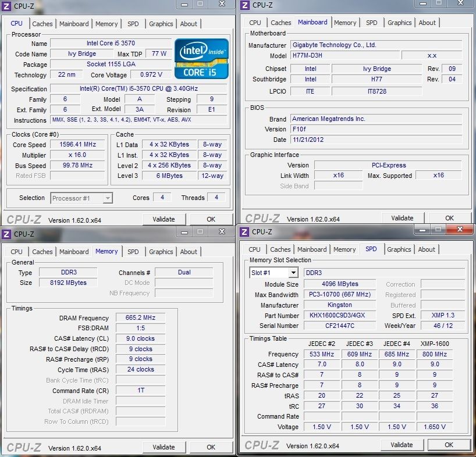Image resolution: width=476 pixels, height=457 pixels.
Task: Switch to Memory tab in the SPD window
Action: (x=344, y=249)
